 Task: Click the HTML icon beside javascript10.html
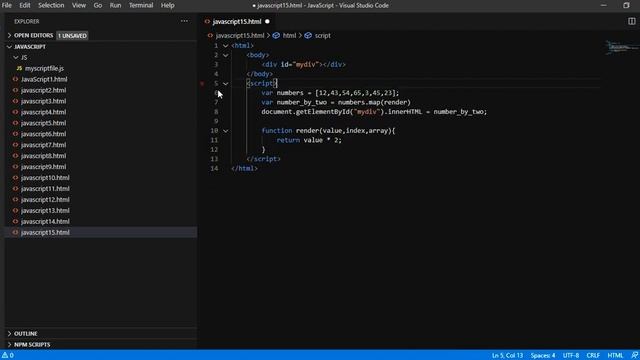(x=16, y=178)
